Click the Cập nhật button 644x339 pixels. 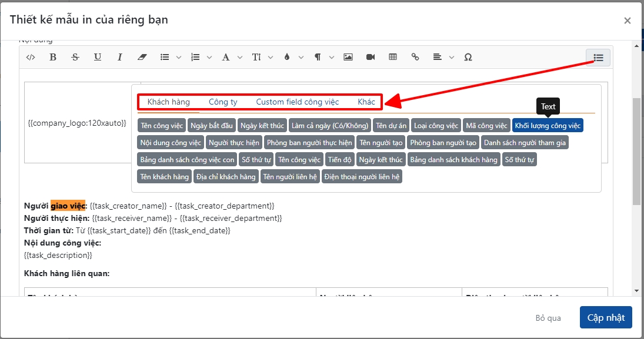click(606, 317)
